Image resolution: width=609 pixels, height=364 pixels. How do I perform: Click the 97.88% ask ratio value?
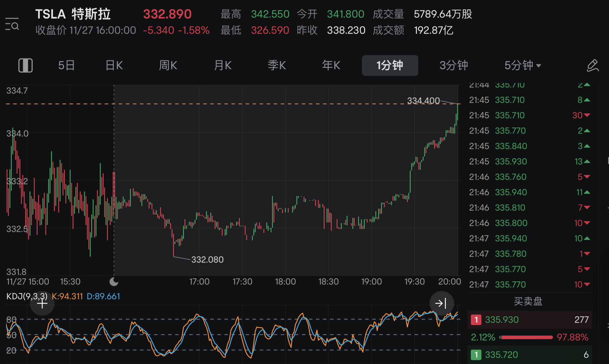(573, 337)
